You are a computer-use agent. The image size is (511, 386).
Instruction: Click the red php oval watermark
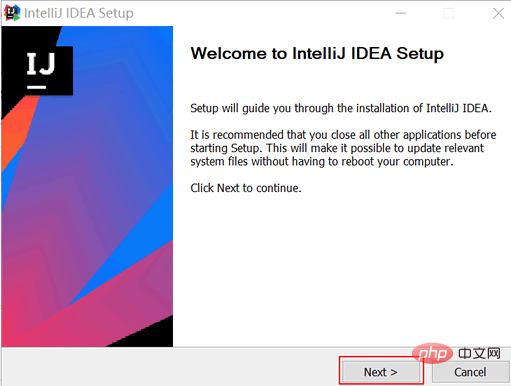point(432,353)
